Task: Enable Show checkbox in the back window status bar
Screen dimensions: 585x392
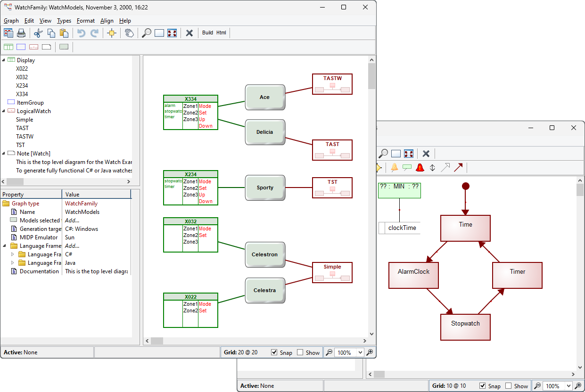Action: pos(508,386)
